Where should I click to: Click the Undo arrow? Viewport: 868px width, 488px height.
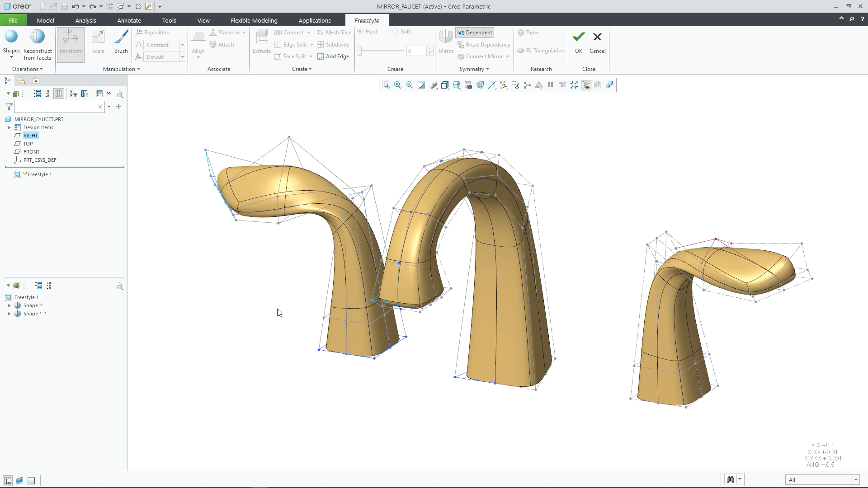click(x=75, y=6)
